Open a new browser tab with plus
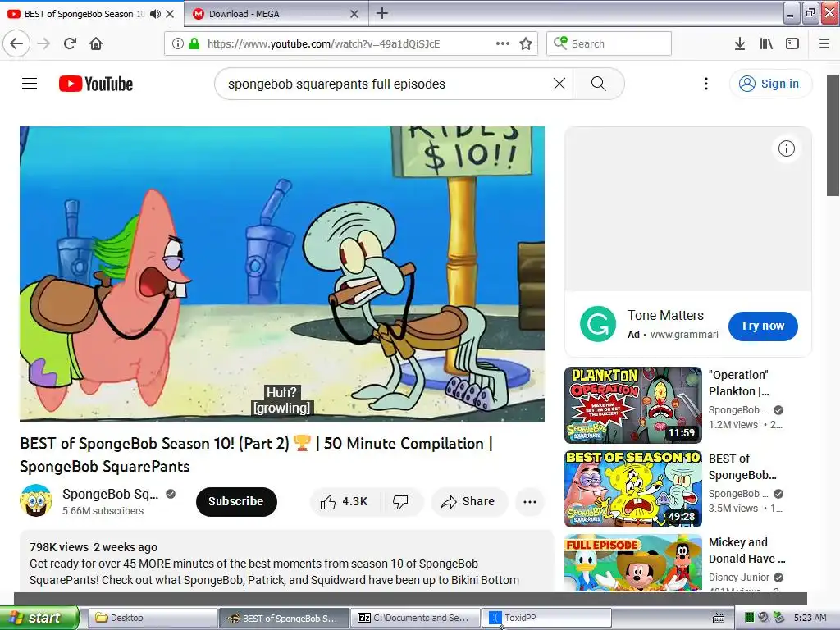 382,13
